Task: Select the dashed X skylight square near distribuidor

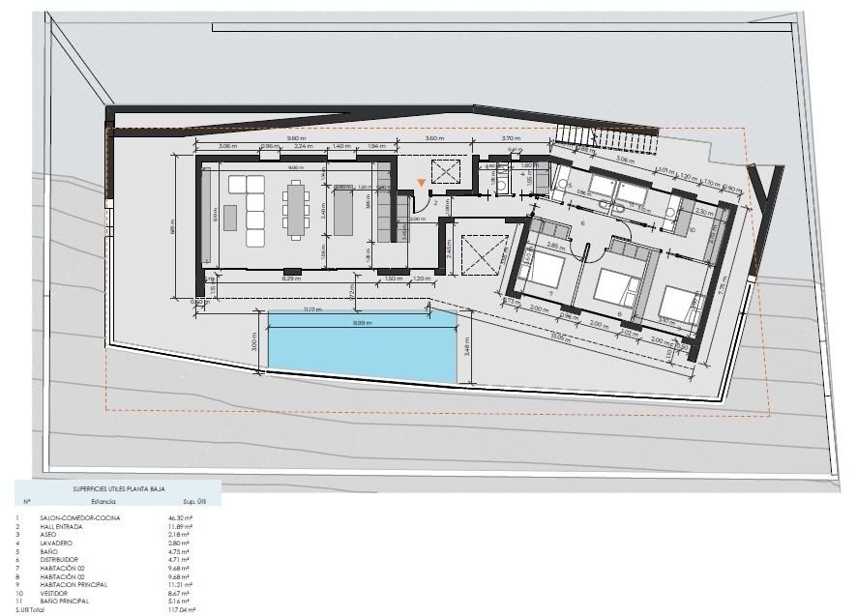Action: 482,253
